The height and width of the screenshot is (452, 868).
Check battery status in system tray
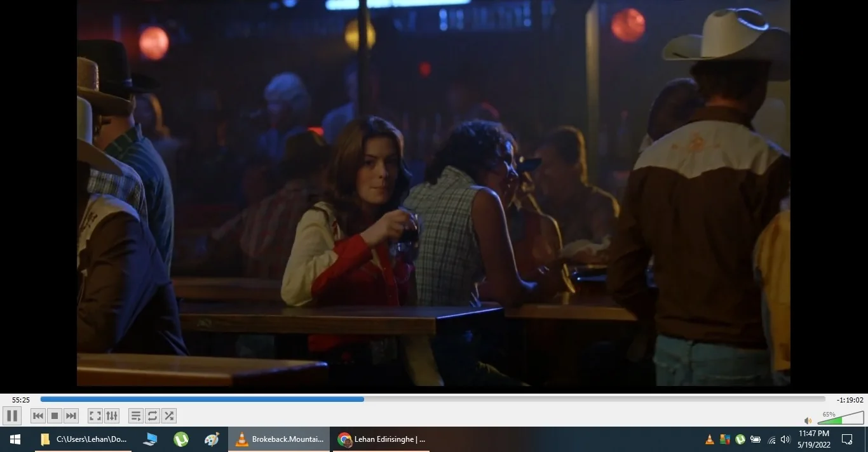tap(756, 439)
